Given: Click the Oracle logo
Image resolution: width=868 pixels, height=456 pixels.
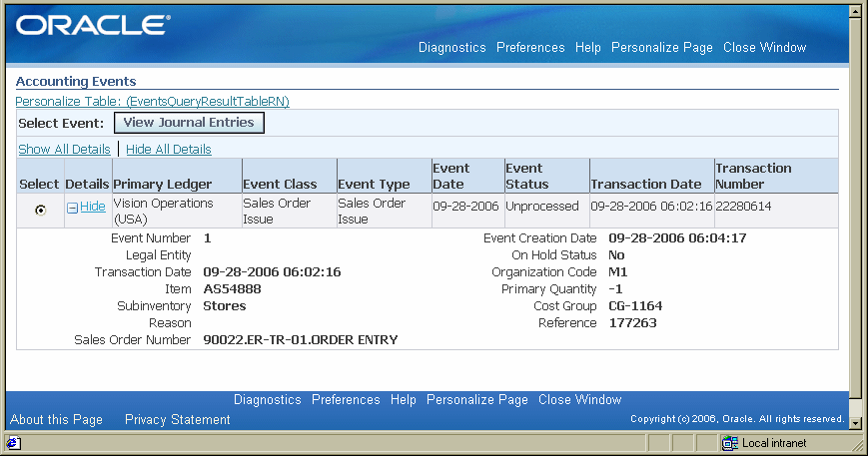Looking at the screenshot, I should coord(93,25).
